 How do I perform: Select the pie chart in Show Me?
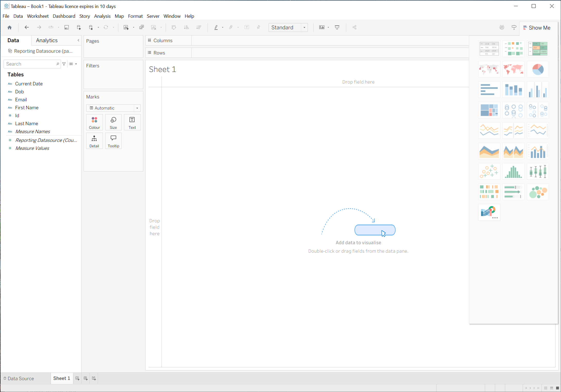click(x=538, y=69)
